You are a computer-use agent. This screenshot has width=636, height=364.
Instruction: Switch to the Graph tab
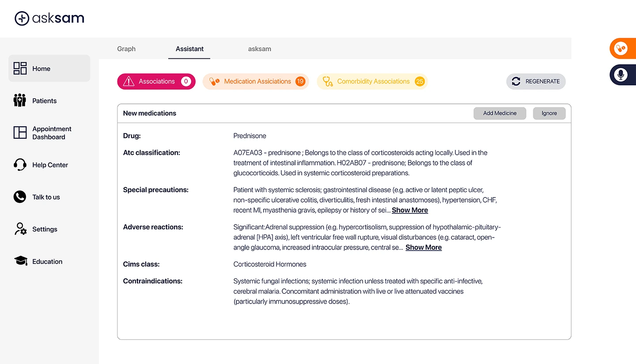click(x=126, y=49)
